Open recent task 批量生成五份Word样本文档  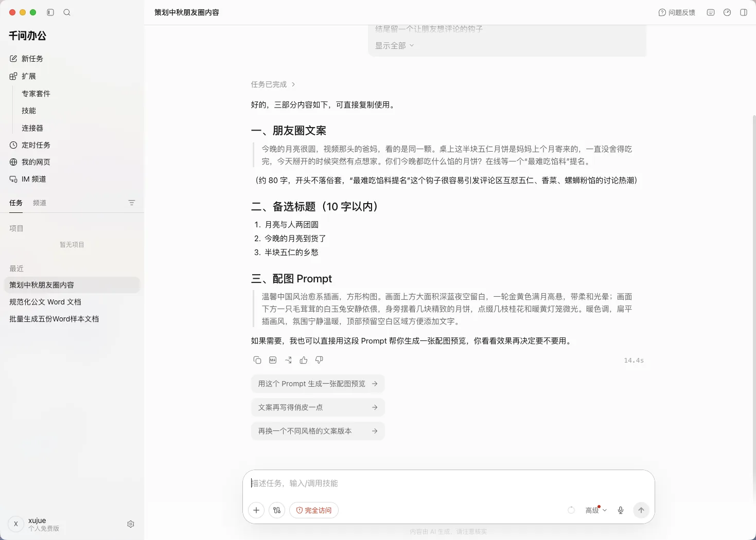pyautogui.click(x=72, y=319)
